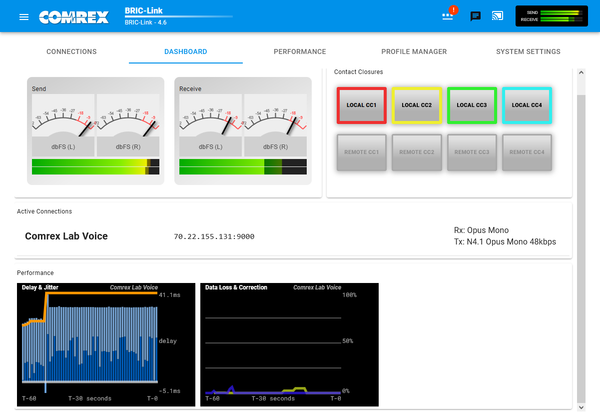Click the Rx: Opus Mono text
This screenshot has width=600, height=419.
click(481, 230)
